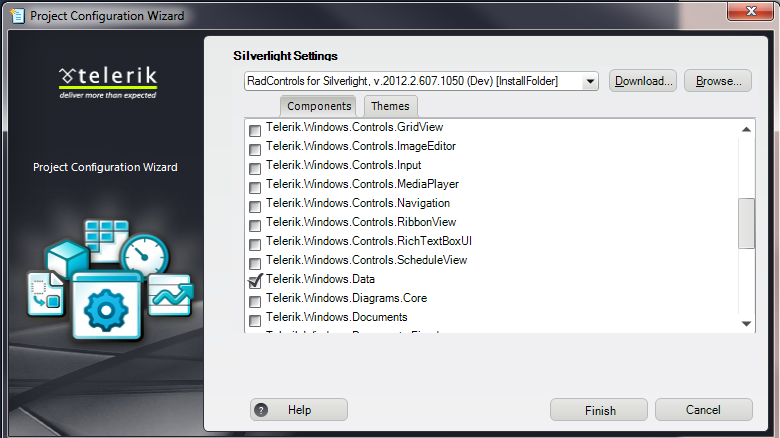This screenshot has height=438, width=780.
Task: Select the Telerik.Windows.Data list label
Action: click(x=320, y=279)
